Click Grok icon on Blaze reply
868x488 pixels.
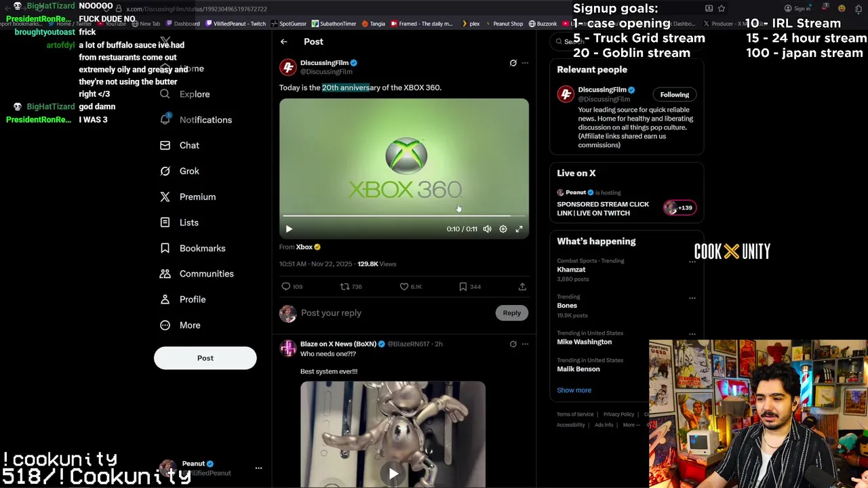[x=513, y=344]
